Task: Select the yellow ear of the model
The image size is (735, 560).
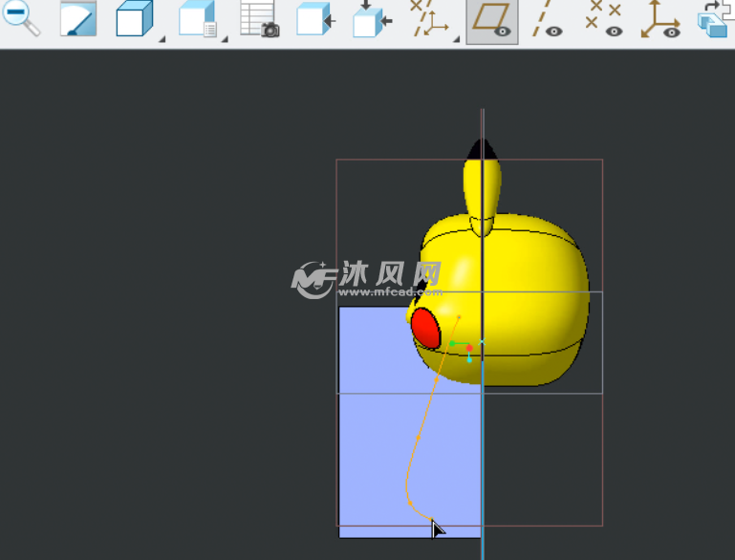Action: tap(483, 197)
